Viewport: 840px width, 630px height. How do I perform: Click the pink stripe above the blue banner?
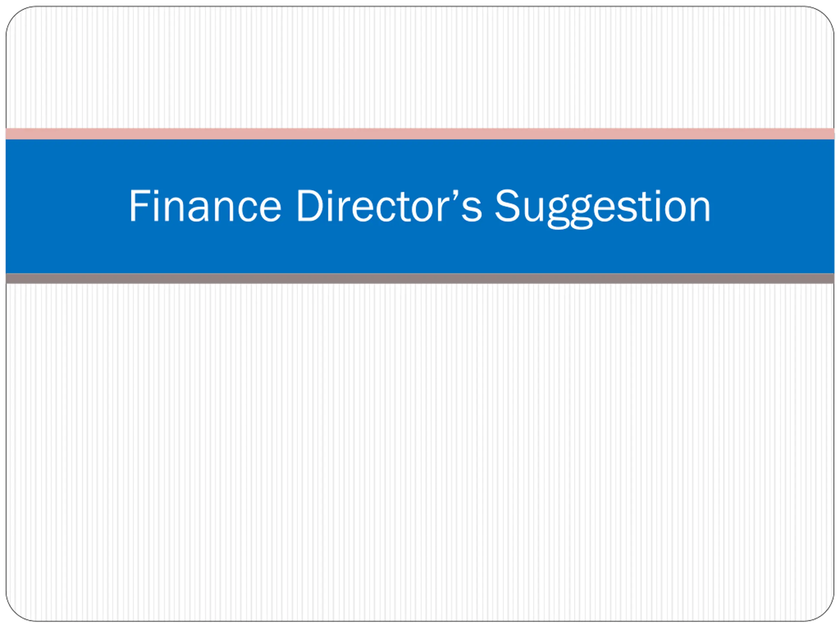pyautogui.click(x=420, y=134)
